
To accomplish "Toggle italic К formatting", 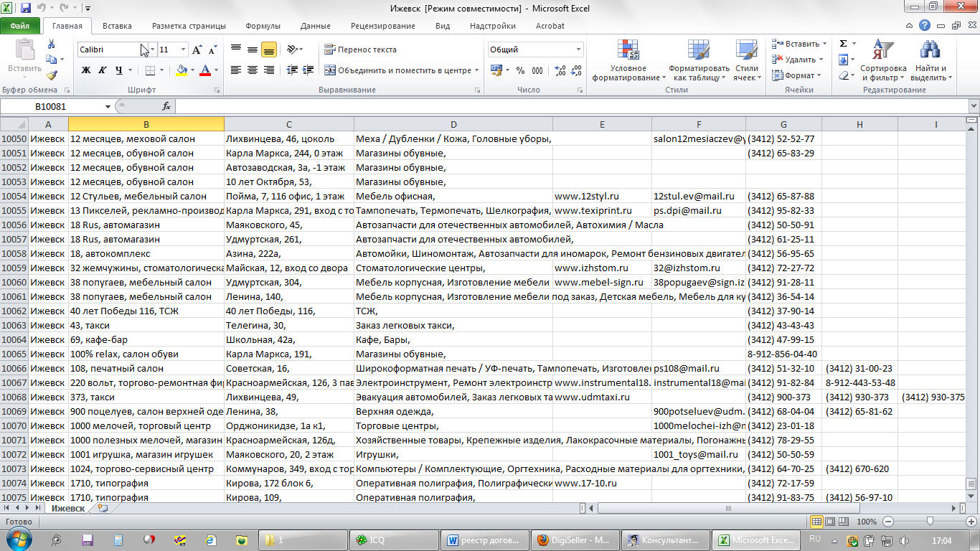I will click(102, 70).
